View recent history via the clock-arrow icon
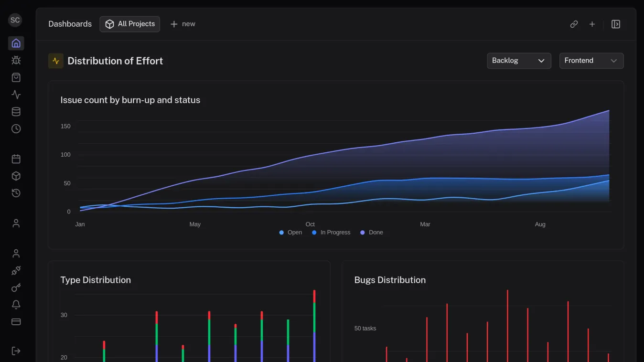This screenshot has height=362, width=644. pyautogui.click(x=16, y=193)
